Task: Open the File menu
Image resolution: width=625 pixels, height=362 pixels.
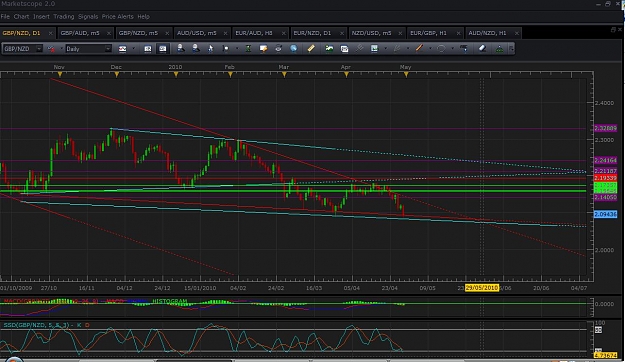Action: click(x=5, y=16)
